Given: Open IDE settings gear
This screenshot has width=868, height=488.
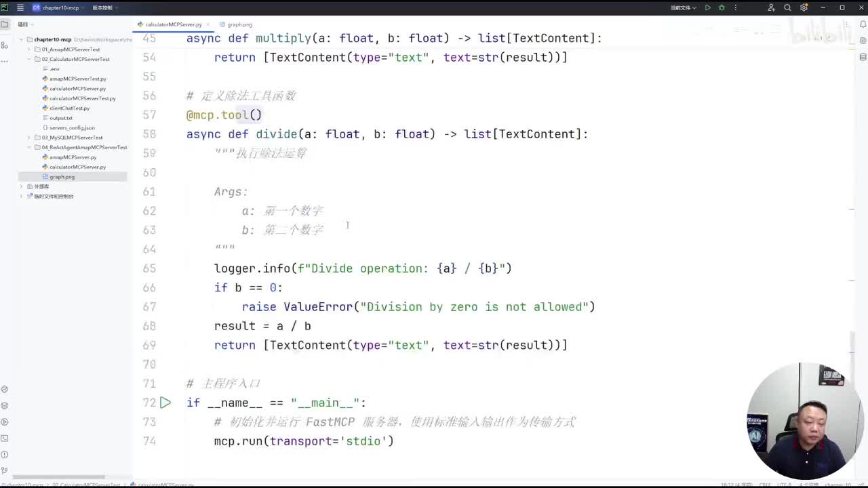Looking at the screenshot, I should click(804, 7).
